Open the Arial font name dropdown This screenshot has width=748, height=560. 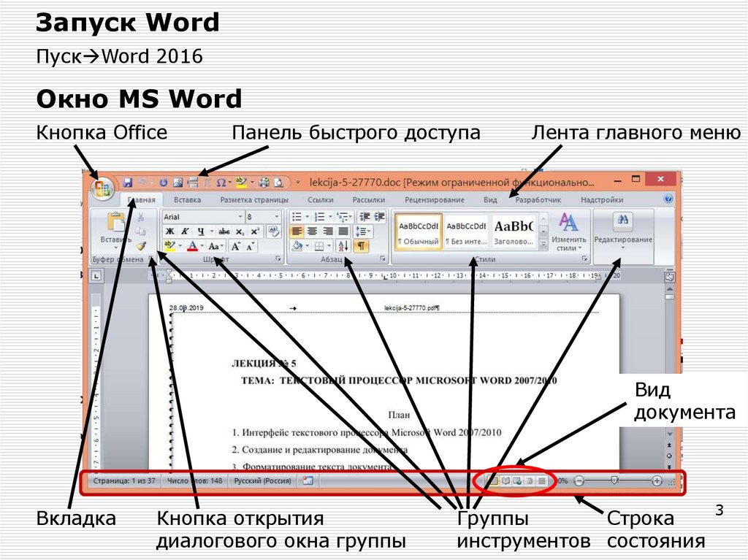240,217
